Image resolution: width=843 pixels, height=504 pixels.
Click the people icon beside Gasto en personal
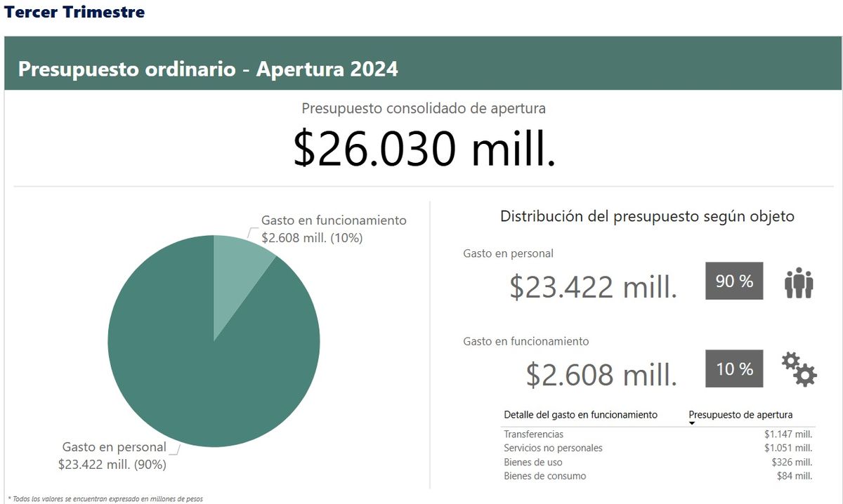point(798,281)
